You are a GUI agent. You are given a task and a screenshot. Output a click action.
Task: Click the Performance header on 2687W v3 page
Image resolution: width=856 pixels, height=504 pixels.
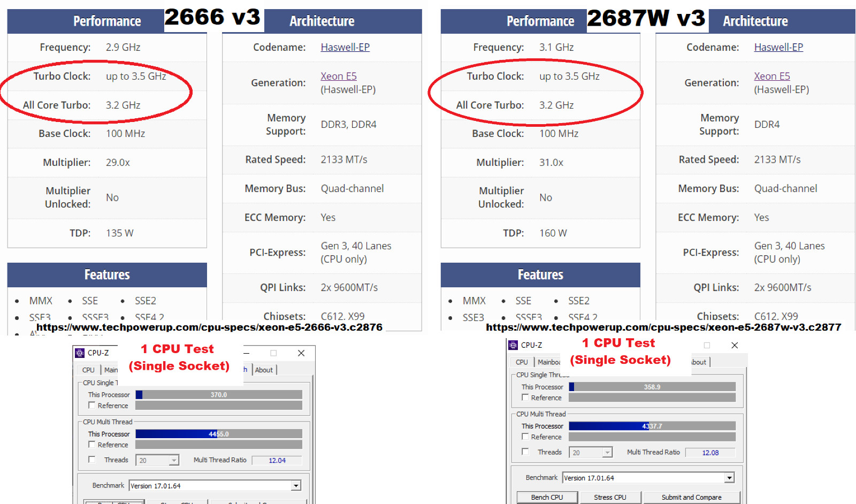(x=540, y=21)
